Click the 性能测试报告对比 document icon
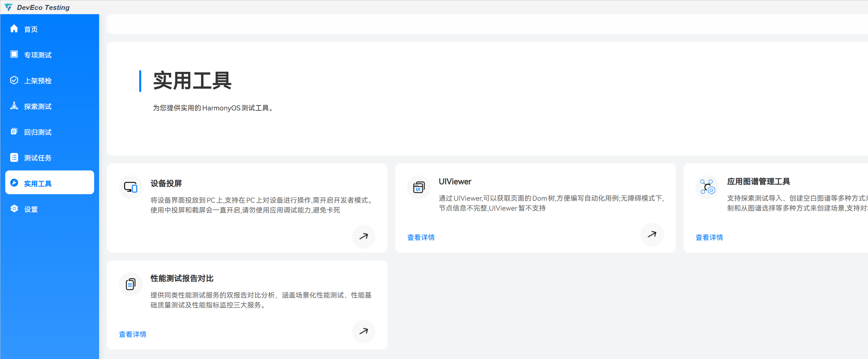 click(x=130, y=284)
